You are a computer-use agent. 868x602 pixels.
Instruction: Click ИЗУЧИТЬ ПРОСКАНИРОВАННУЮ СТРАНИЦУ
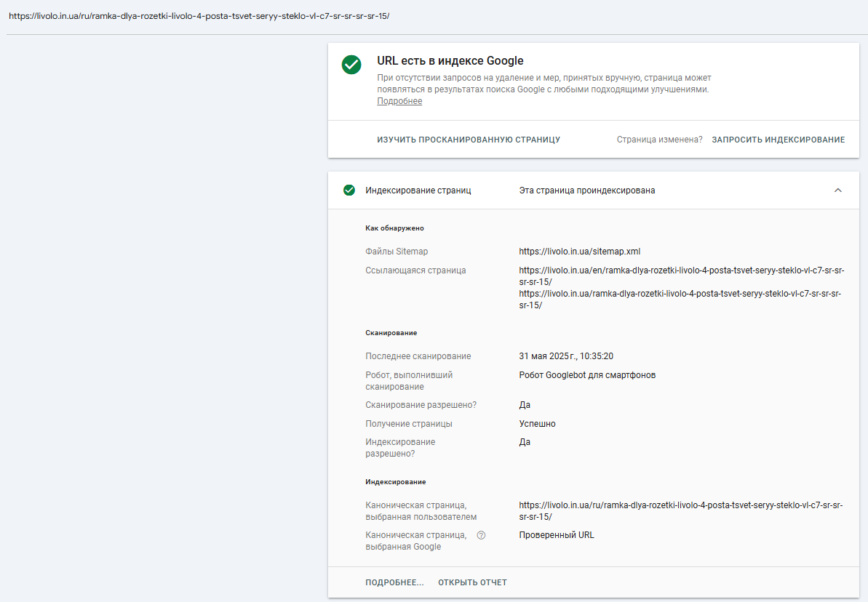coord(469,140)
